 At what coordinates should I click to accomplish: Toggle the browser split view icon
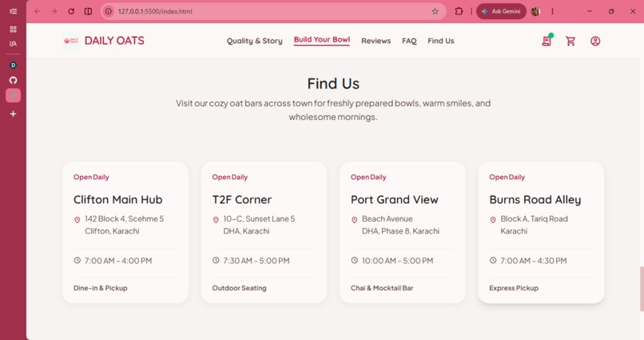88,11
